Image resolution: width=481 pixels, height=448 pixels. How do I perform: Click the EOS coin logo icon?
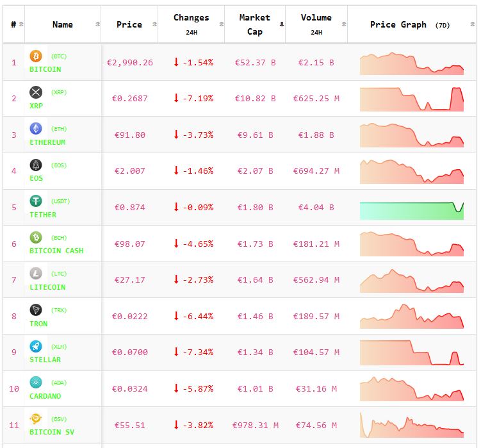36,165
